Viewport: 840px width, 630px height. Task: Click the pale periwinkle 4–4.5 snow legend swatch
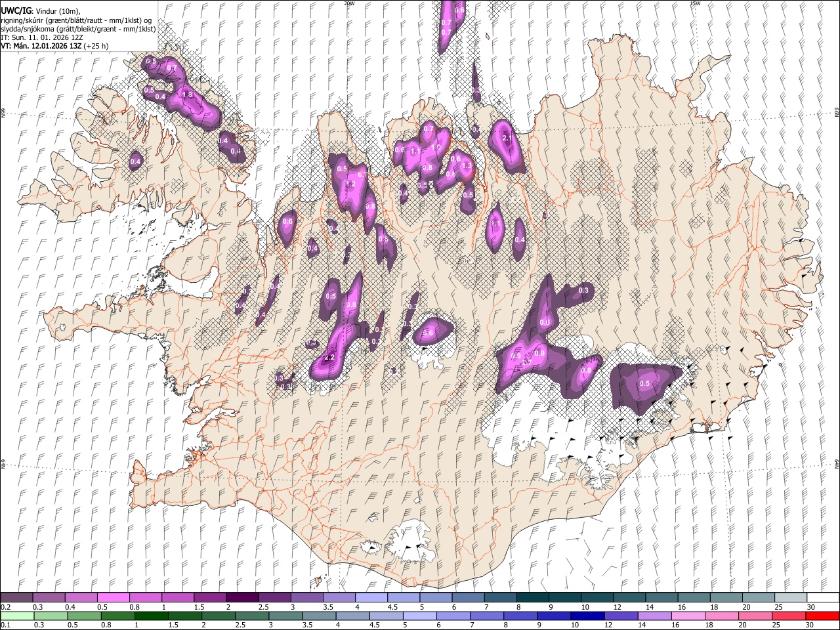click(x=371, y=597)
